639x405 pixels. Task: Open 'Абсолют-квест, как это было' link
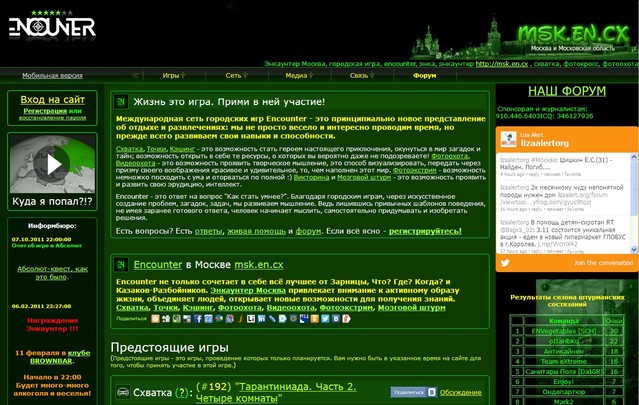tap(52, 273)
